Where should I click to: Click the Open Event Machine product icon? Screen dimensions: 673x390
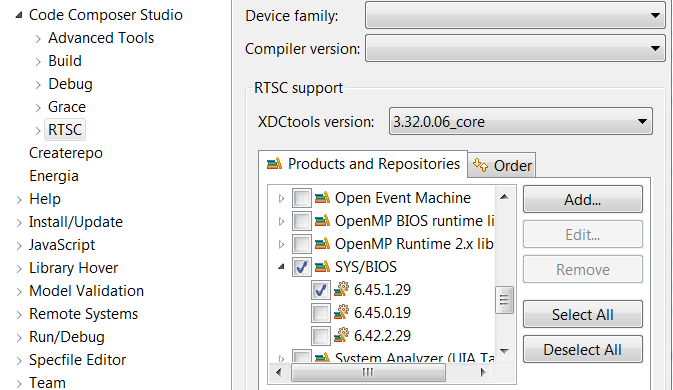[322, 198]
